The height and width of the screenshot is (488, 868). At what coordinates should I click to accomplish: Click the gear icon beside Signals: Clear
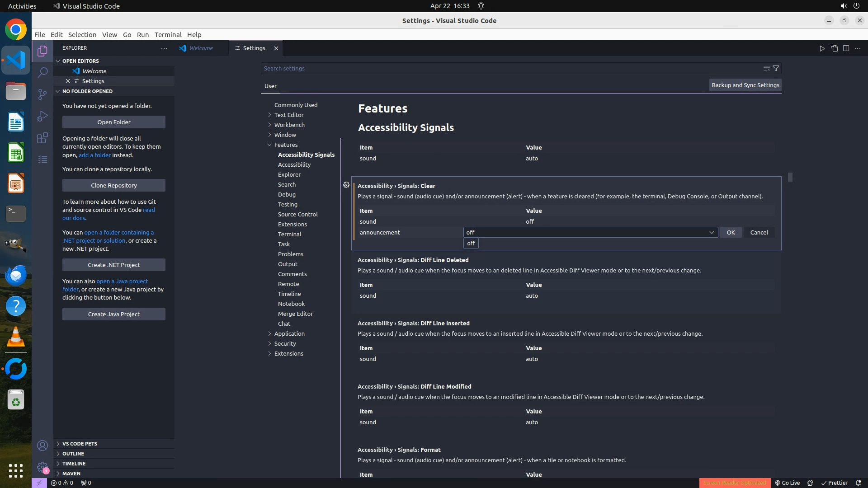346,185
